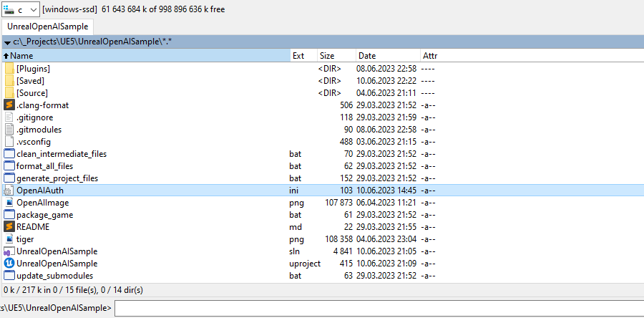Click the update_submodules batch file icon
Image resolution: width=644 pixels, height=318 pixels.
point(9,276)
